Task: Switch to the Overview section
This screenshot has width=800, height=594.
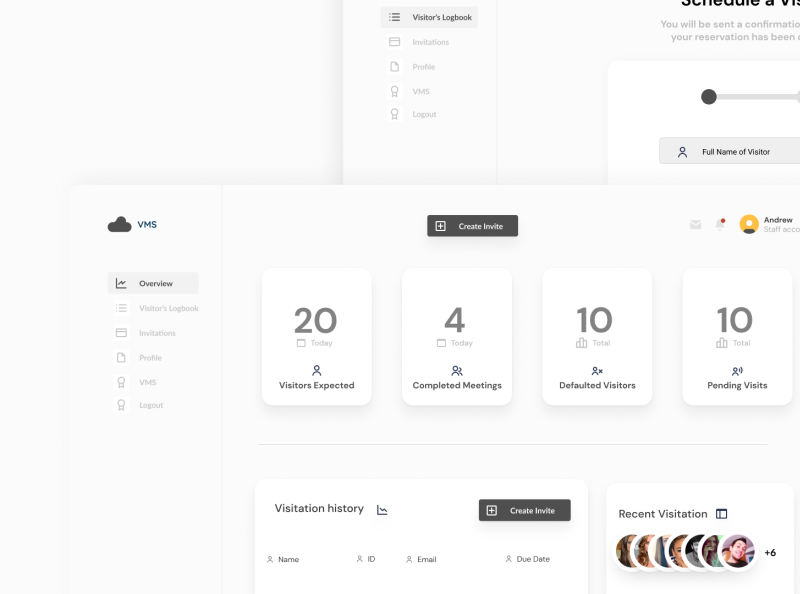Action: tap(153, 283)
